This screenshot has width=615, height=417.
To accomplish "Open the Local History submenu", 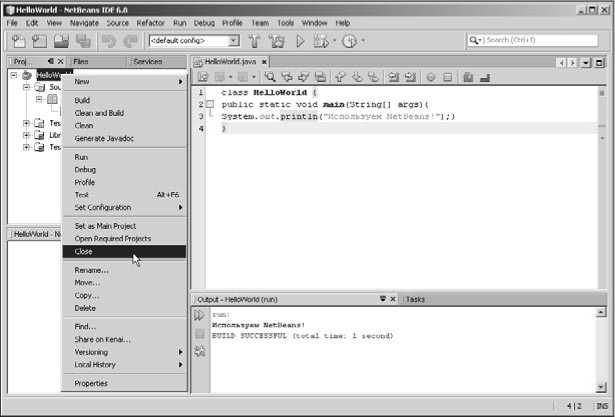I will 124,365.
